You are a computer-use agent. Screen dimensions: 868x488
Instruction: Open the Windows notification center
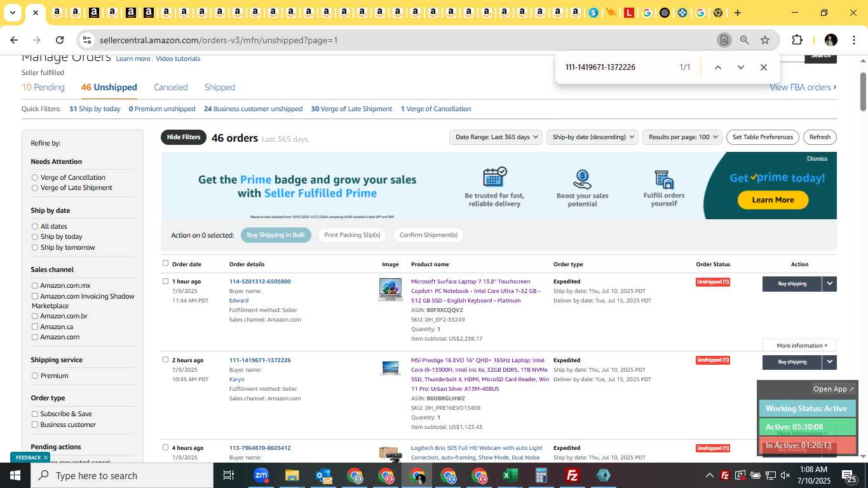pos(849,475)
